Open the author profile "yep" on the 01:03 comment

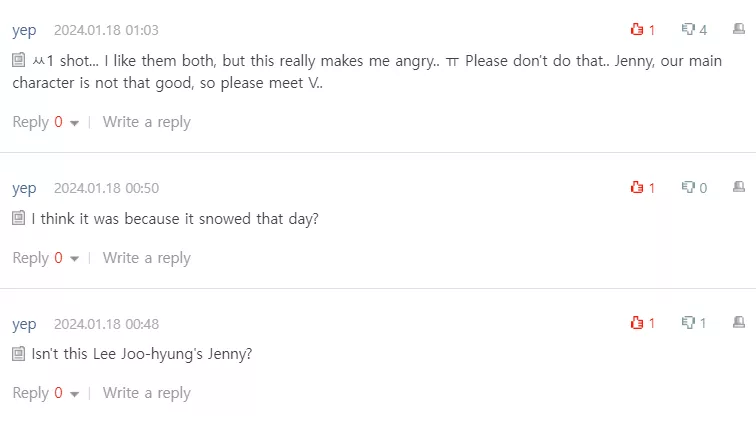pyautogui.click(x=24, y=30)
